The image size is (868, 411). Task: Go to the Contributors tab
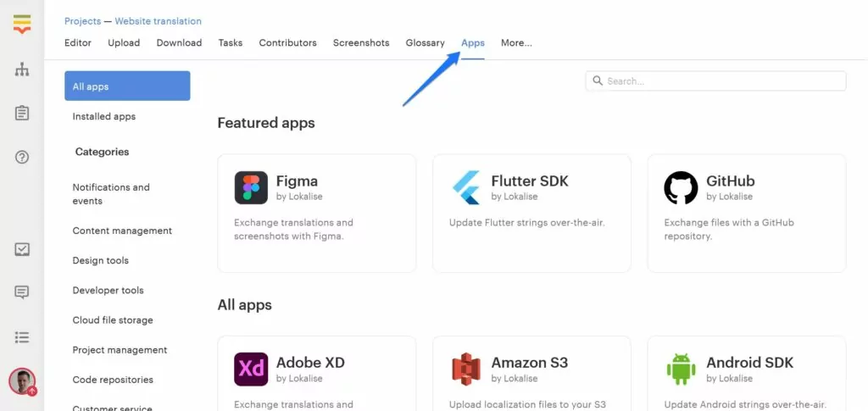point(288,42)
